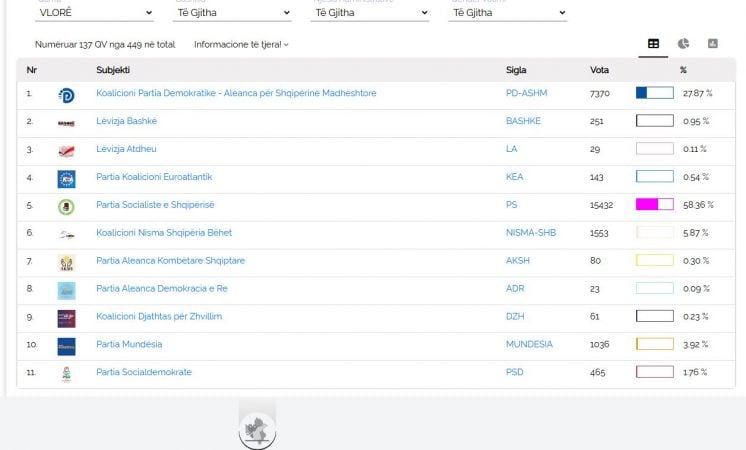Click the Partia Socialdemokrate logo
Image resolution: width=746 pixels, height=450 pixels.
pyautogui.click(x=66, y=374)
